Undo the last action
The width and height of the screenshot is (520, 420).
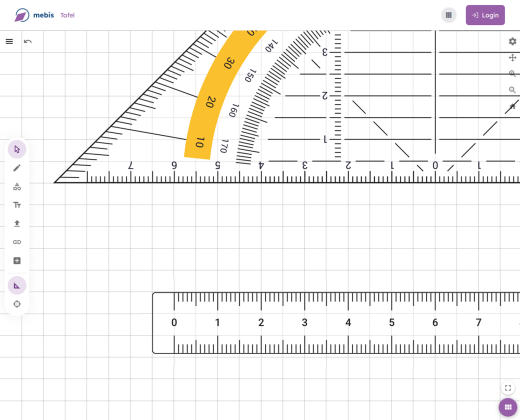point(28,41)
